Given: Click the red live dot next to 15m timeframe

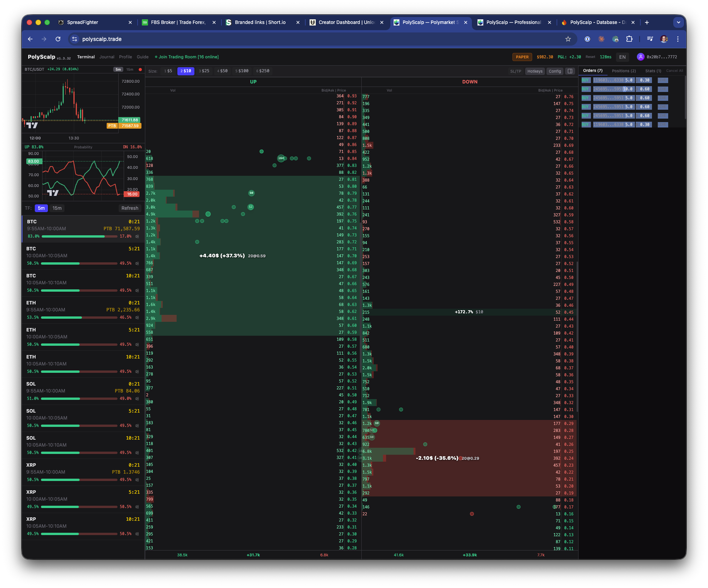Looking at the screenshot, I should pos(140,69).
